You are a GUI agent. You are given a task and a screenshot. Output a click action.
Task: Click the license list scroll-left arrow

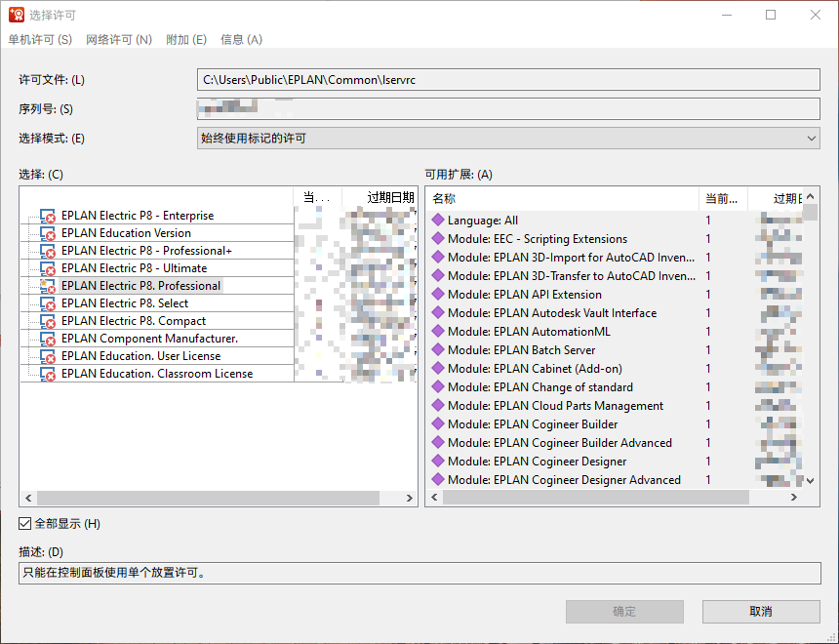(x=28, y=498)
